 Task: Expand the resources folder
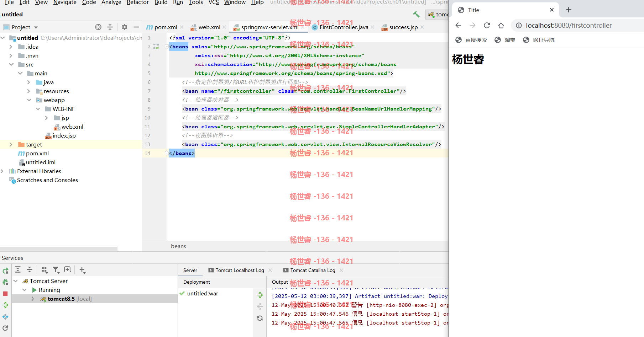point(29,91)
